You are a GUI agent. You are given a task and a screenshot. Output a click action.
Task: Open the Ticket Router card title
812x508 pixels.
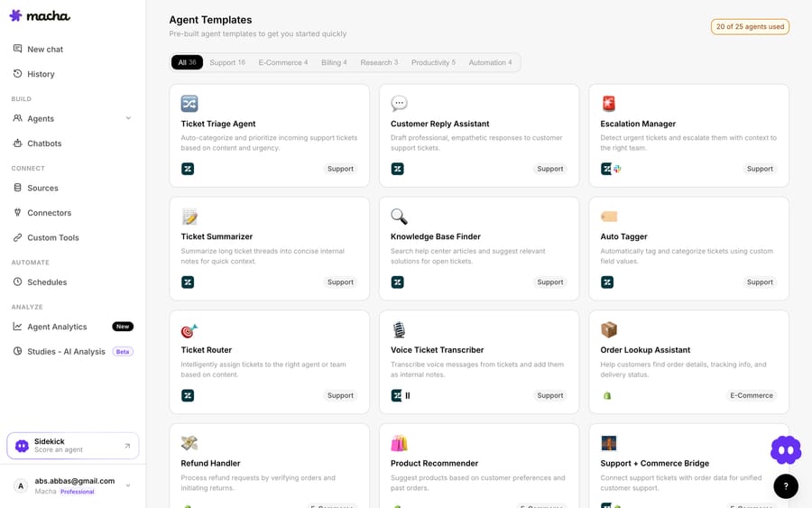(x=206, y=350)
